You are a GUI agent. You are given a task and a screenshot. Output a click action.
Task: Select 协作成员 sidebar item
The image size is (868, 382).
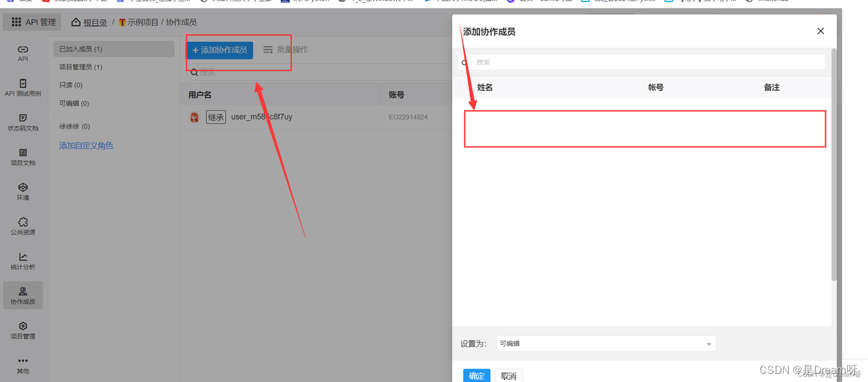[x=23, y=295]
